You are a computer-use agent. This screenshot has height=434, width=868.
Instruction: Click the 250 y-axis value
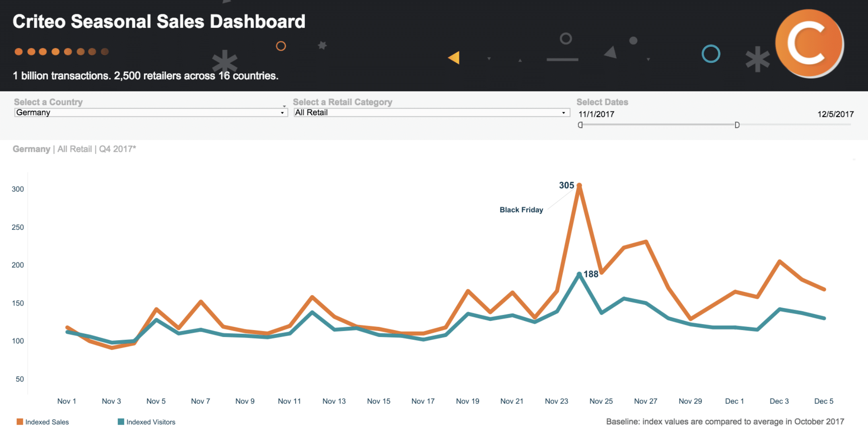tap(18, 227)
